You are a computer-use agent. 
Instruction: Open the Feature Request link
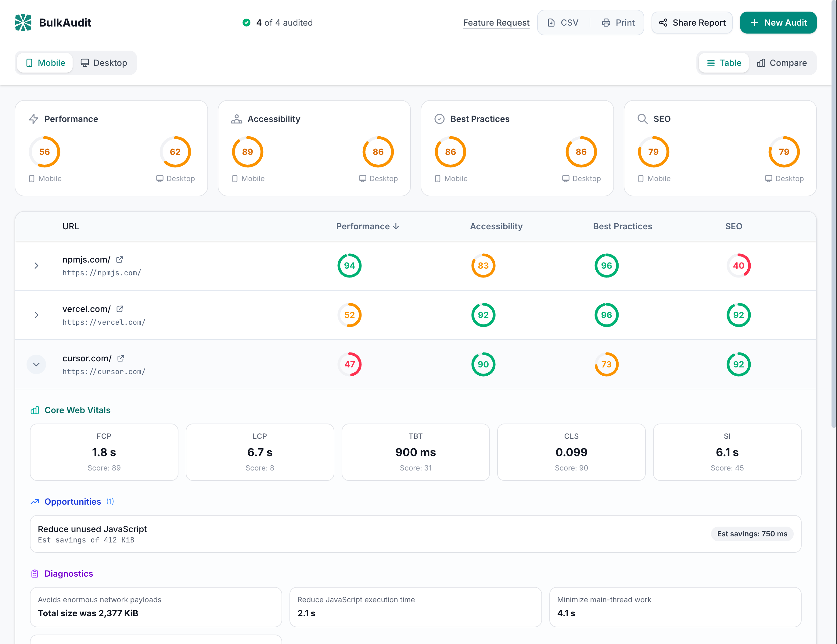tap(496, 23)
